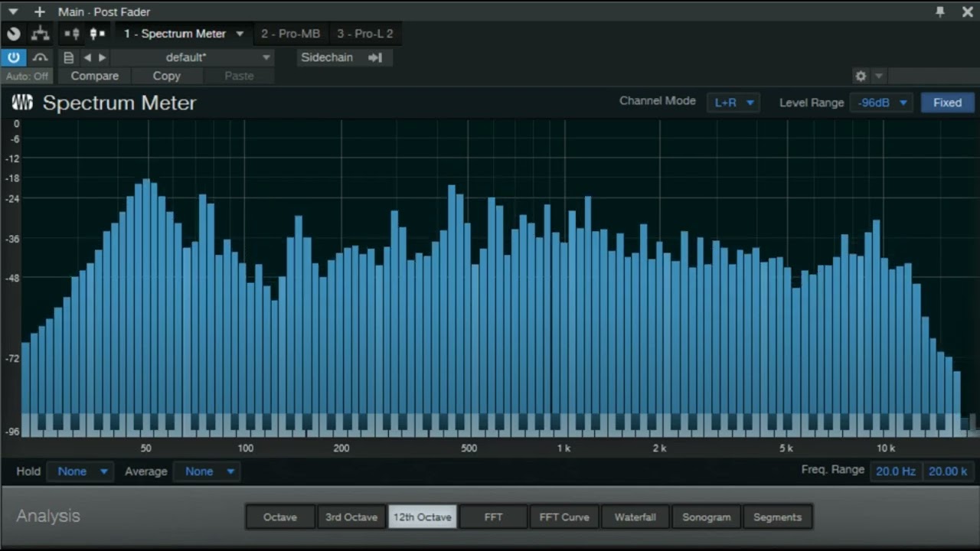Click the Main - Post Fader title
The height and width of the screenshot is (551, 980).
click(104, 11)
